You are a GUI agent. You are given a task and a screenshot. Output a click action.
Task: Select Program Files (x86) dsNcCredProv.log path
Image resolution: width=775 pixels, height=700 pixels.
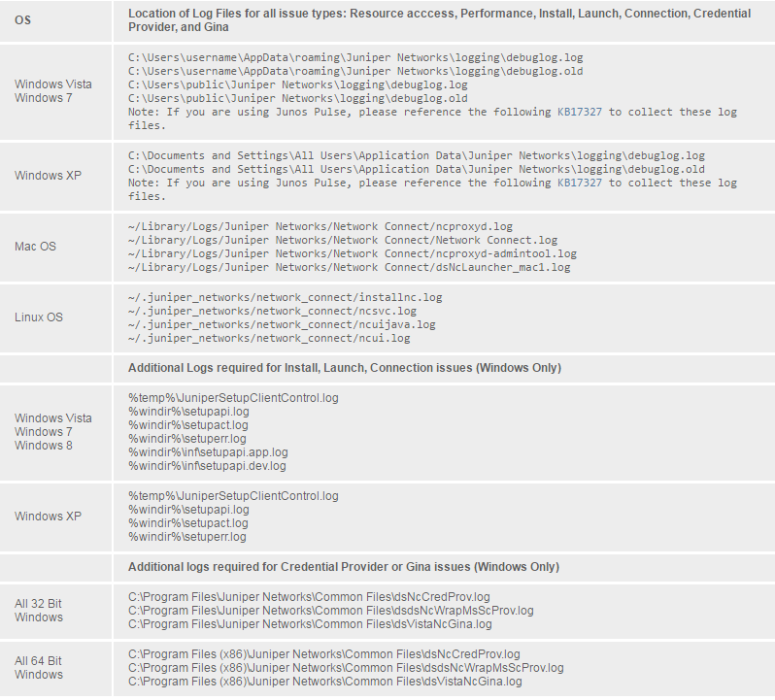(x=324, y=654)
